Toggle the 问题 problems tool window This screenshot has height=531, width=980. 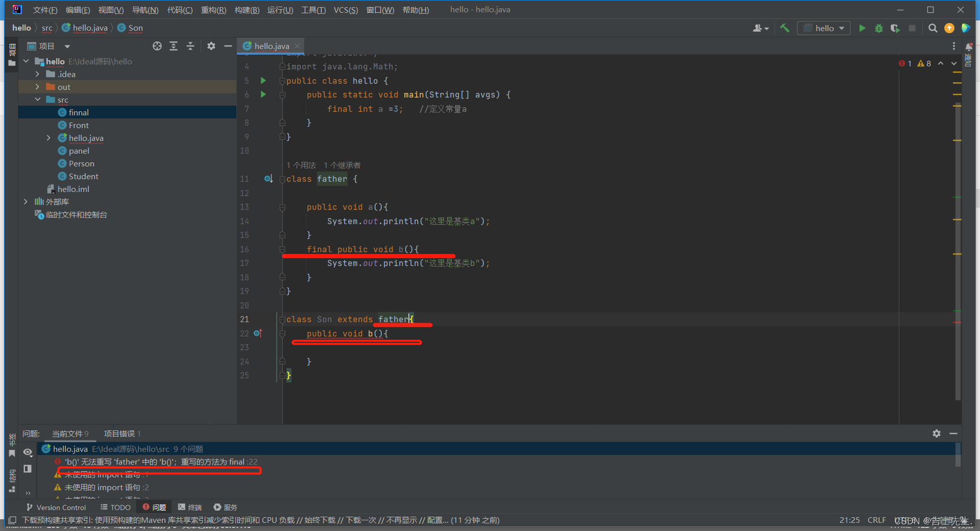154,507
